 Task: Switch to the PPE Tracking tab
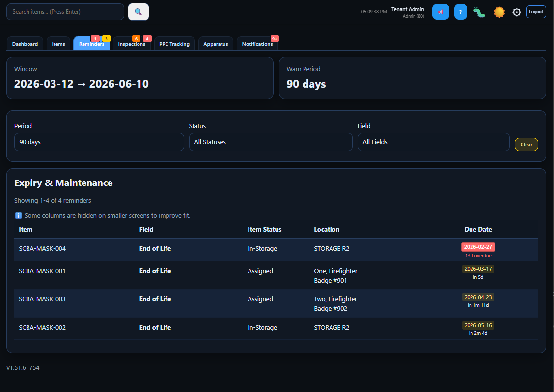174,44
